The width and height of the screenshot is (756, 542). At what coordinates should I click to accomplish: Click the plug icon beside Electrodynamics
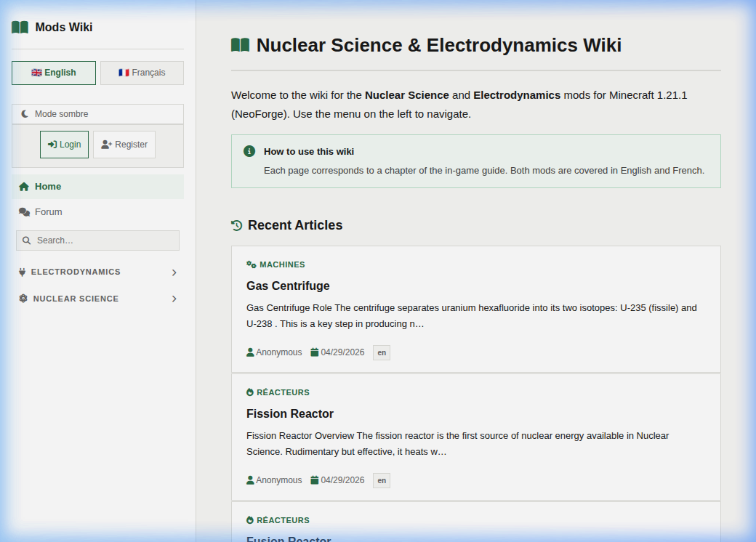pos(23,272)
